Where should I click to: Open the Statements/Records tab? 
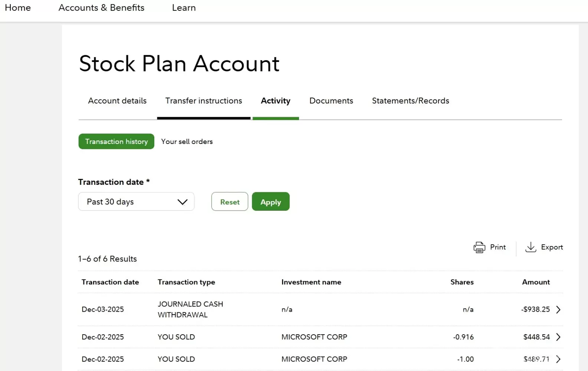[410, 101]
